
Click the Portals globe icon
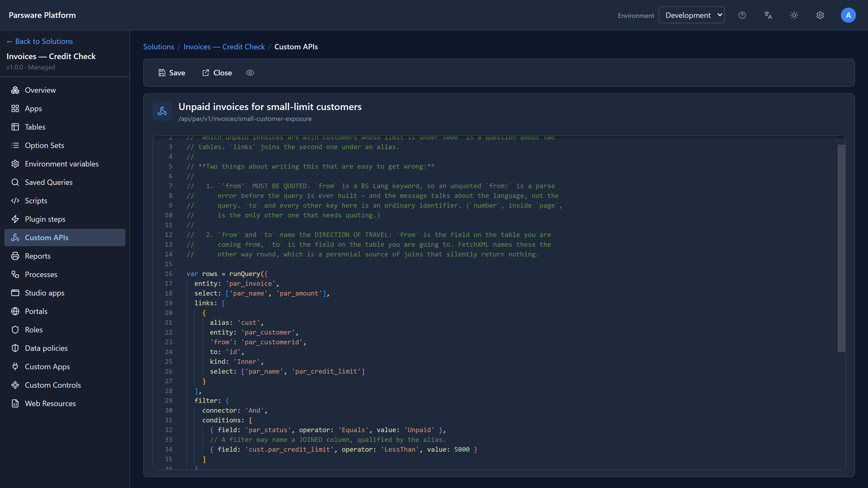coord(15,312)
